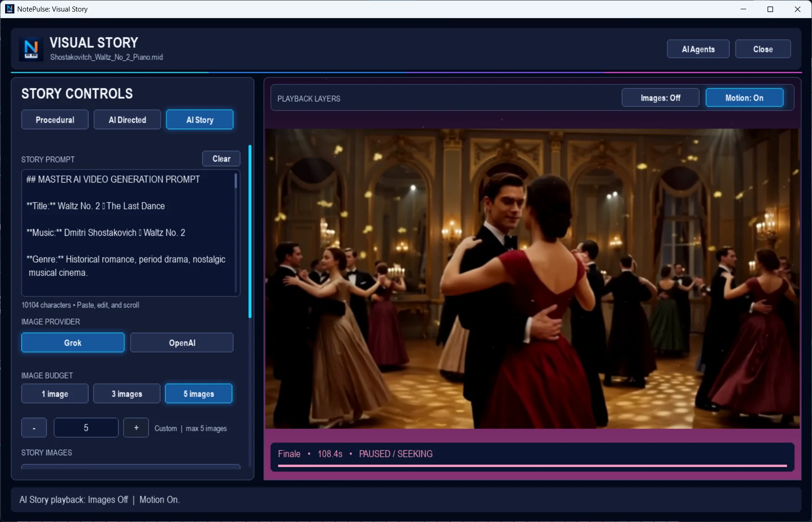Choose Grok as image provider
Image resolution: width=812 pixels, height=522 pixels.
pyautogui.click(x=73, y=343)
